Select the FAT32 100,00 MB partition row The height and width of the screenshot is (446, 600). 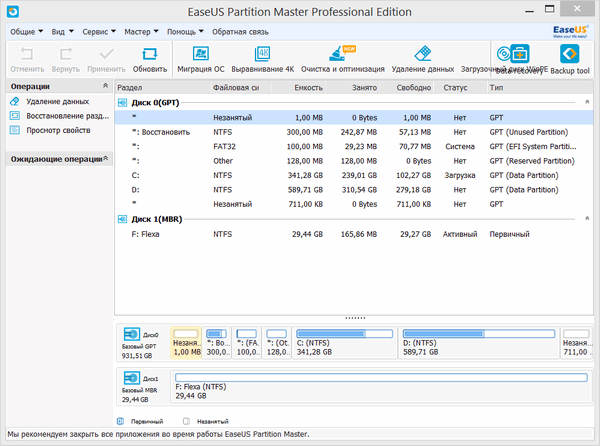354,146
